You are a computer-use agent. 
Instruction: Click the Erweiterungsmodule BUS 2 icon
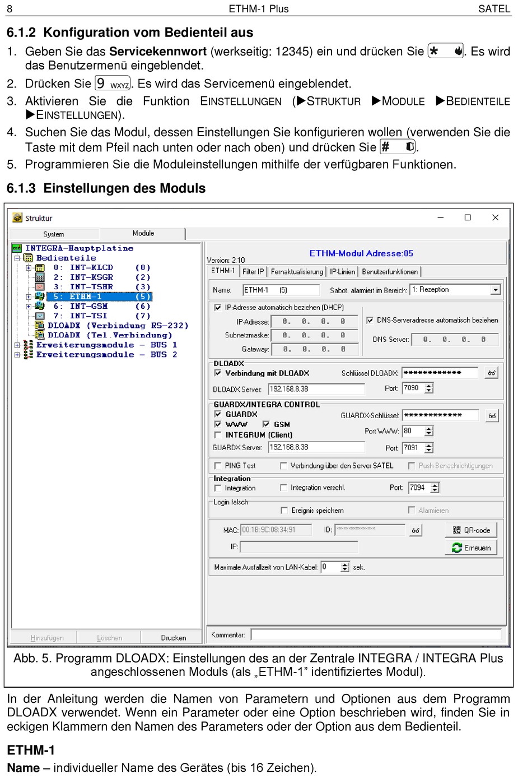point(28,354)
